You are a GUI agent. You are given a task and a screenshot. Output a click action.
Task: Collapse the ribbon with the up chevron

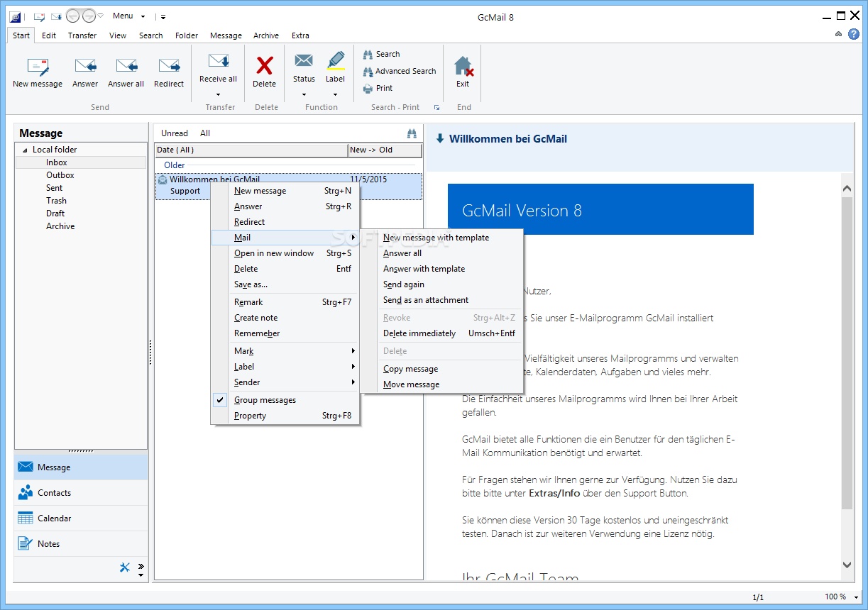tap(839, 34)
